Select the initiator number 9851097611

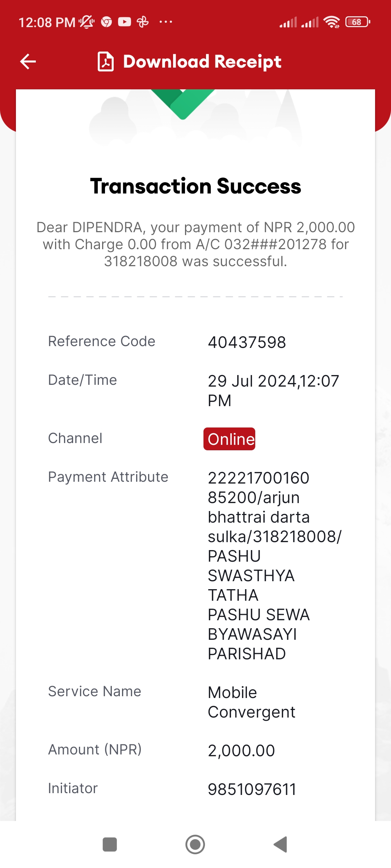coord(252,789)
